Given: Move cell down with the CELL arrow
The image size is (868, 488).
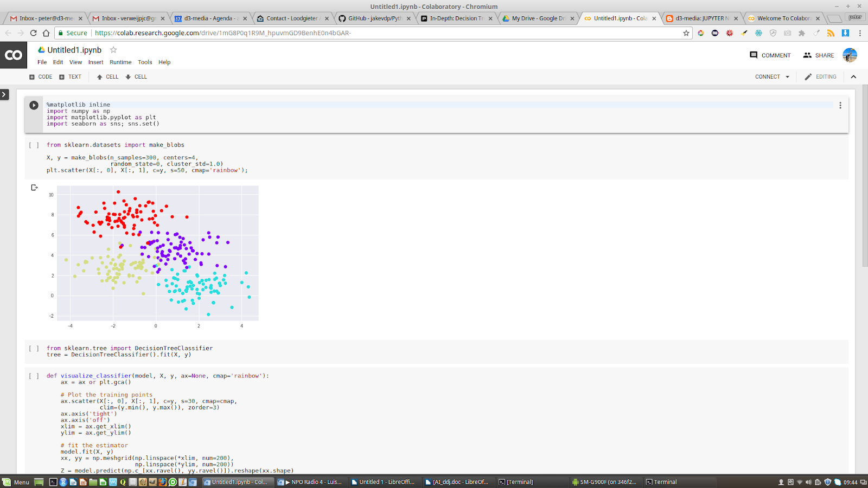Looking at the screenshot, I should point(136,76).
